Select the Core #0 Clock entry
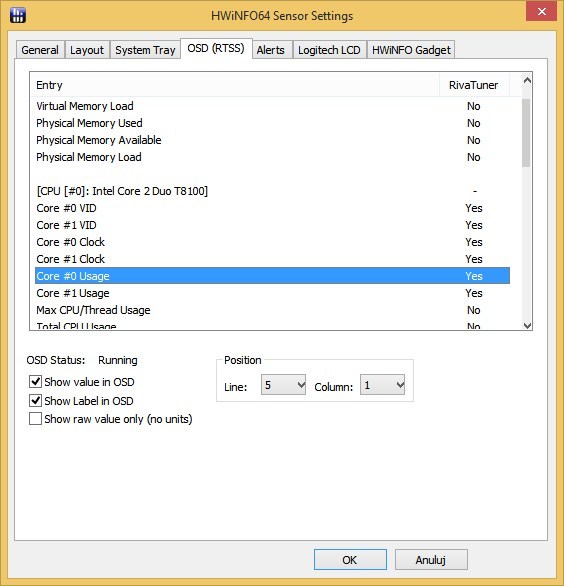564x586 pixels. point(272,242)
